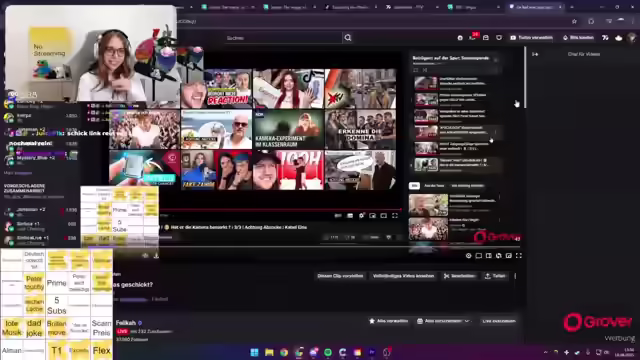Click the Teilen share button
Image resolution: width=640 pixels, height=360 pixels.
tap(495, 276)
